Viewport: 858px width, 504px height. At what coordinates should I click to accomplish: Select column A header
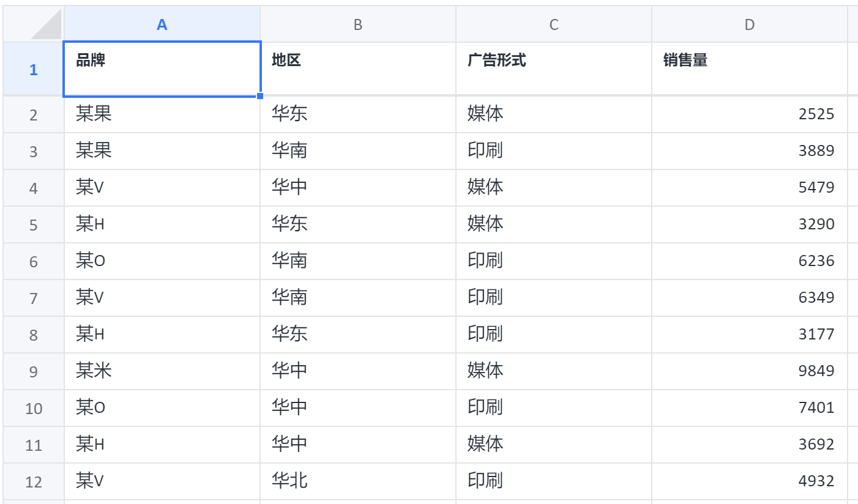pyautogui.click(x=162, y=24)
